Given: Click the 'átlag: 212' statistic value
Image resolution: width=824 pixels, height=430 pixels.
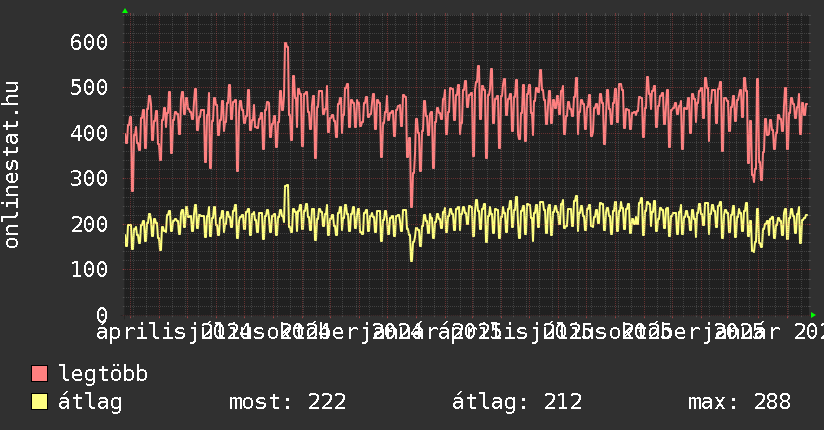Looking at the screenshot, I should [x=517, y=402].
